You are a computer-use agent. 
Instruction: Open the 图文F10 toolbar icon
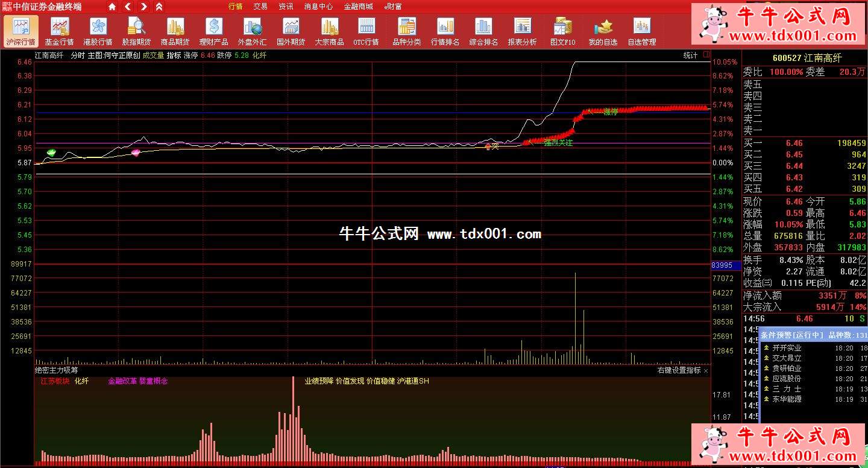point(563,31)
